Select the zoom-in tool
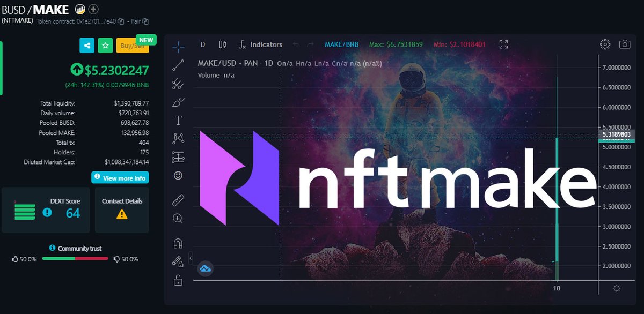The image size is (644, 314). coord(178,218)
